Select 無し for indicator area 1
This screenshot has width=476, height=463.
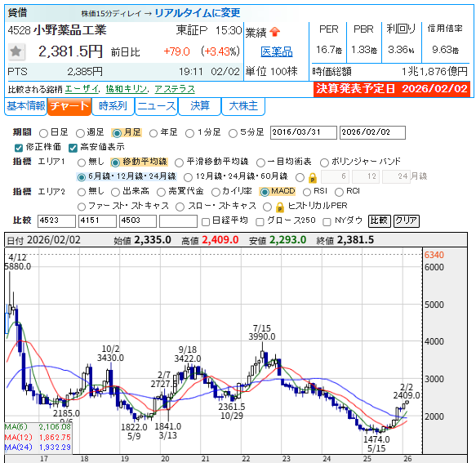(82, 162)
